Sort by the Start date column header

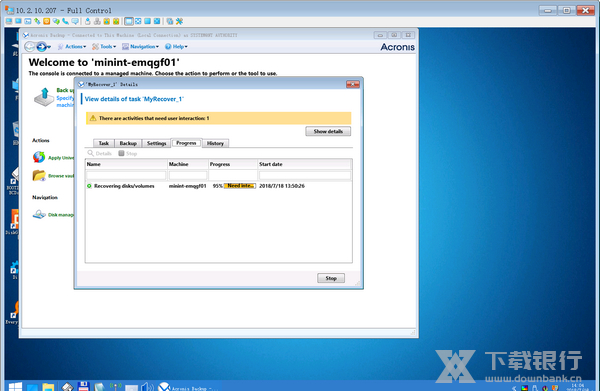coord(305,164)
